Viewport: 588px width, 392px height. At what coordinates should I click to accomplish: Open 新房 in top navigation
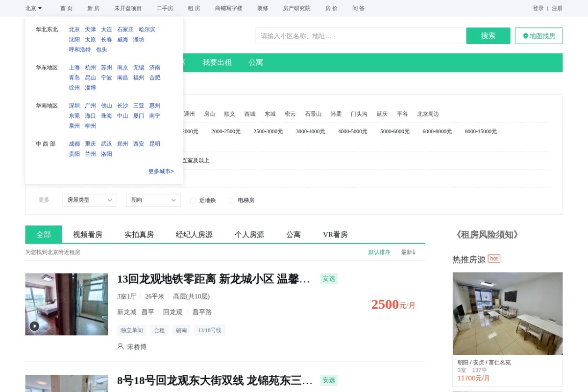[93, 8]
